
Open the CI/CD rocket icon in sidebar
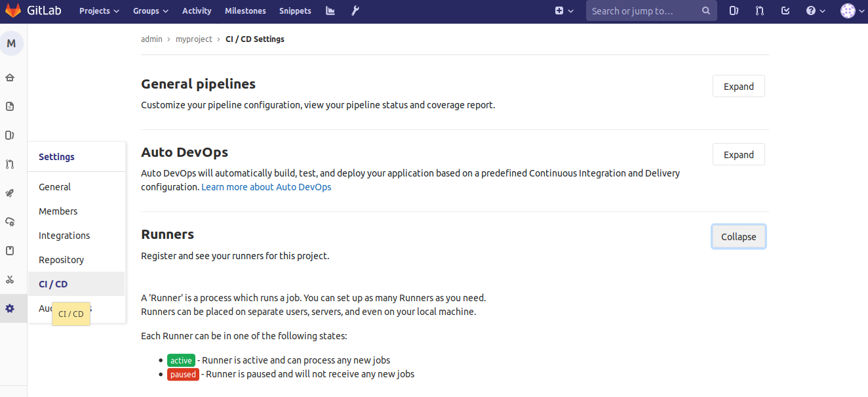click(x=10, y=193)
